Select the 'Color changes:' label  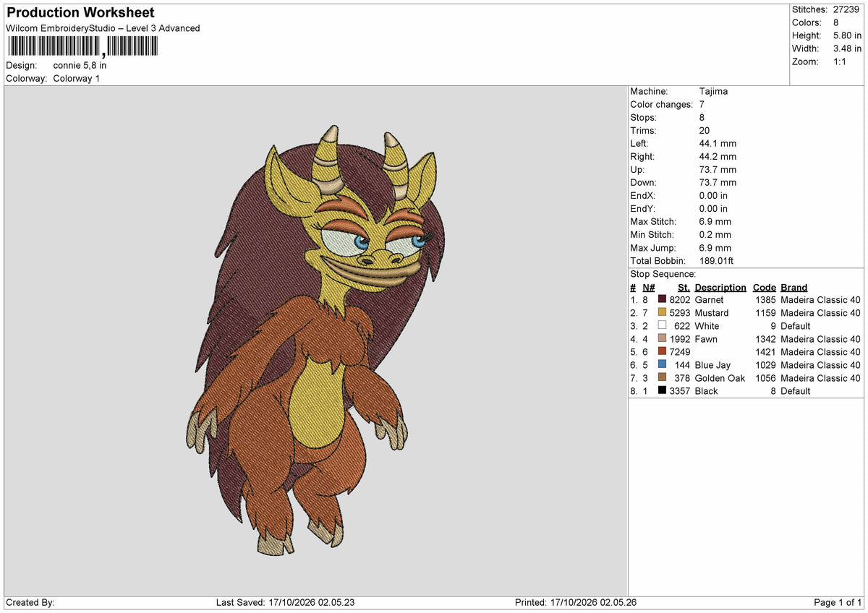pos(663,104)
